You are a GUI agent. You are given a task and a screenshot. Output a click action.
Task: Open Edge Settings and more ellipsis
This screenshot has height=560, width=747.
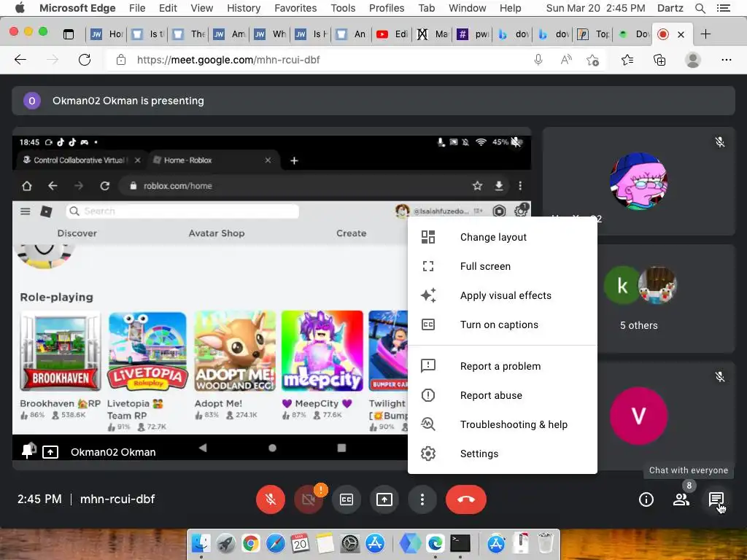pos(726,60)
